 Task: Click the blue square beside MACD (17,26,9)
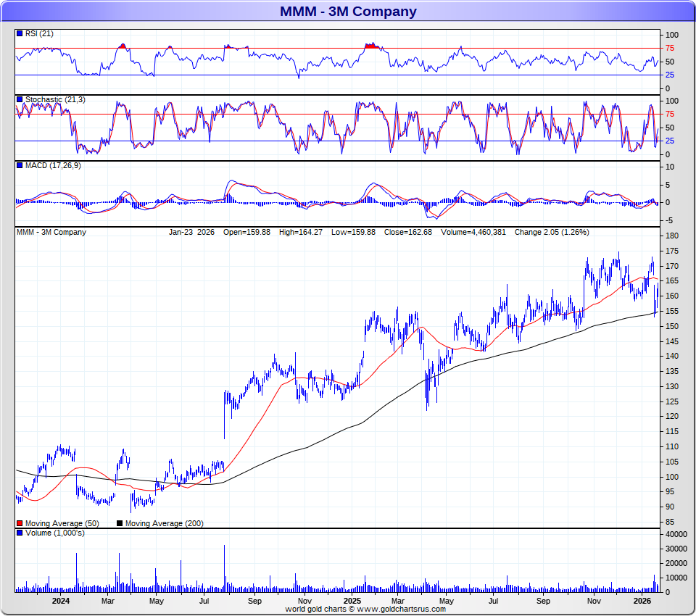tap(20, 165)
